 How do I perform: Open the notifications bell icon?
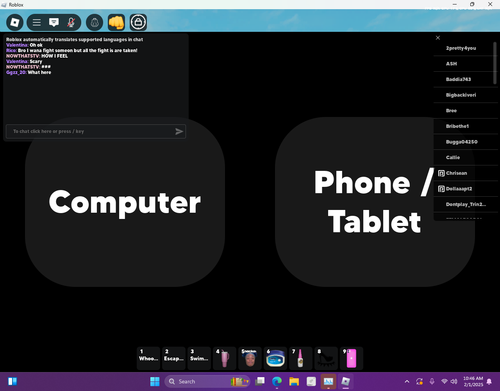[x=489, y=381]
